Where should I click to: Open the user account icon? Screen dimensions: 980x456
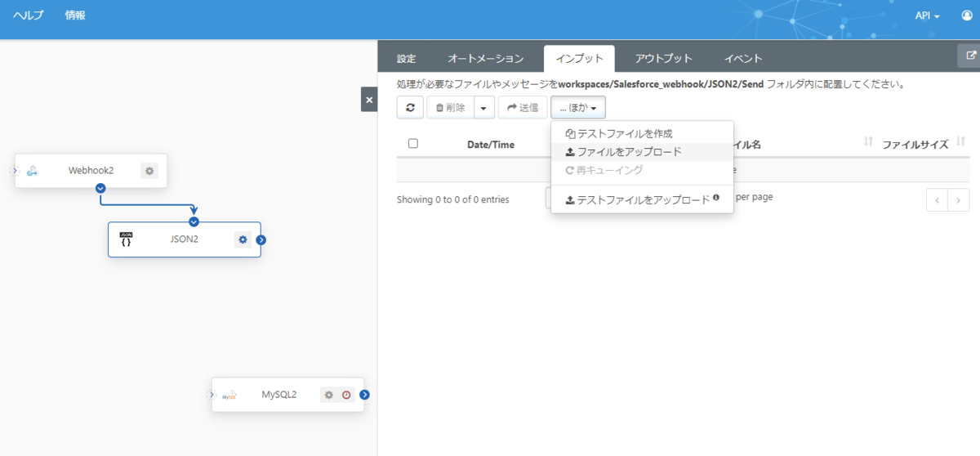(x=967, y=16)
